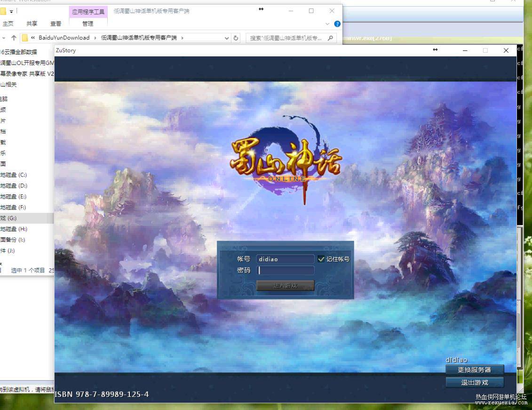
Task: Expand the chevron after the client folder path
Action: (x=182, y=38)
